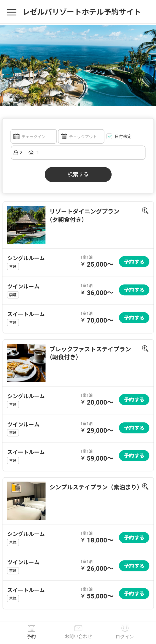Reserve the ¥29,000 twin room
The width and height of the screenshot is (156, 644).
[x=134, y=428]
